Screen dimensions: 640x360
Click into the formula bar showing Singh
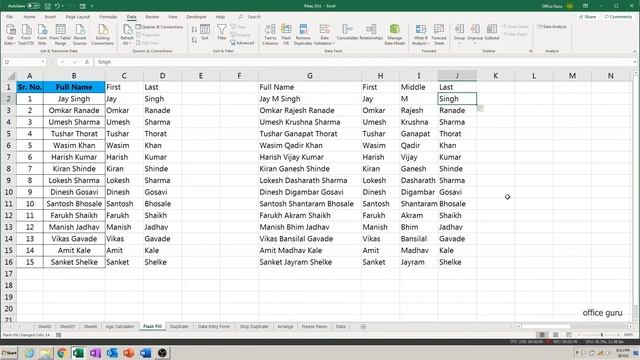365,62
